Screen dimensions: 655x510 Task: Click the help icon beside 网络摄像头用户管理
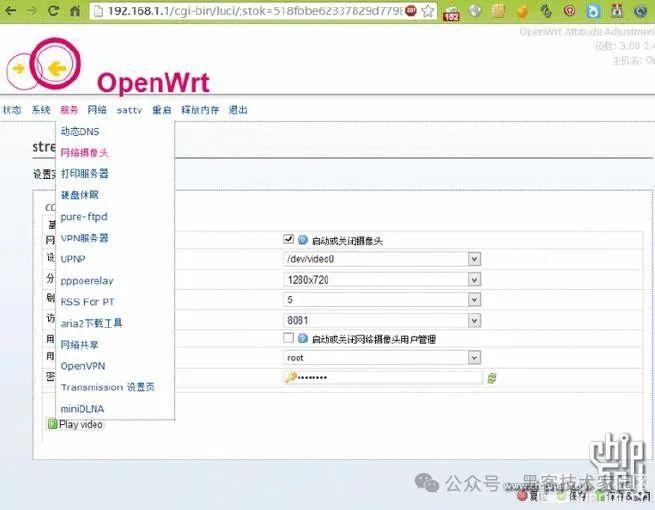click(x=303, y=338)
